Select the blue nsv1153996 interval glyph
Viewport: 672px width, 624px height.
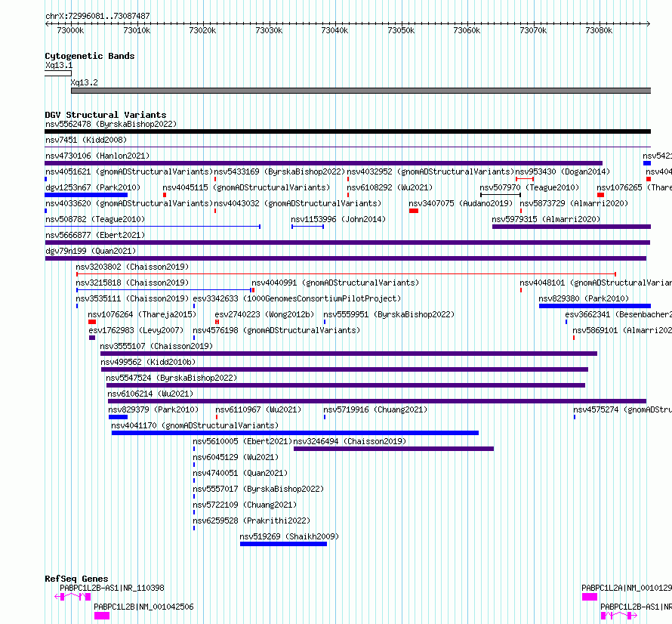pos(307,227)
